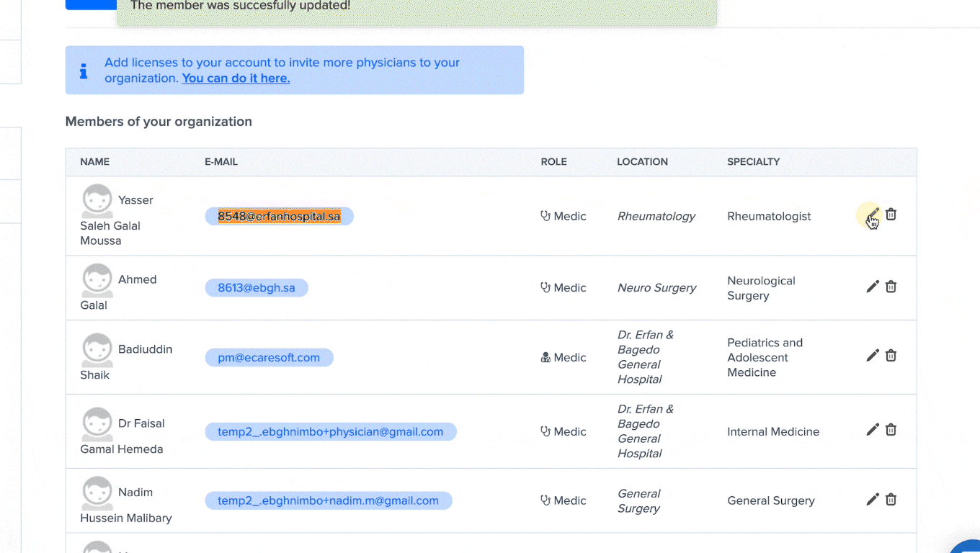Click email temp2_.ebghnimbo+physician@gmail.com
This screenshot has height=553, width=980.
coord(331,431)
